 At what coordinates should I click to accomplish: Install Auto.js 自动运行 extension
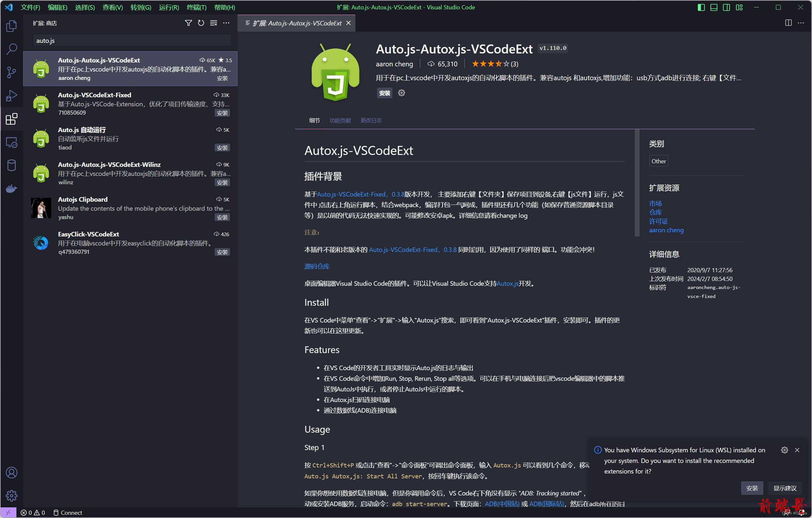tap(222, 148)
